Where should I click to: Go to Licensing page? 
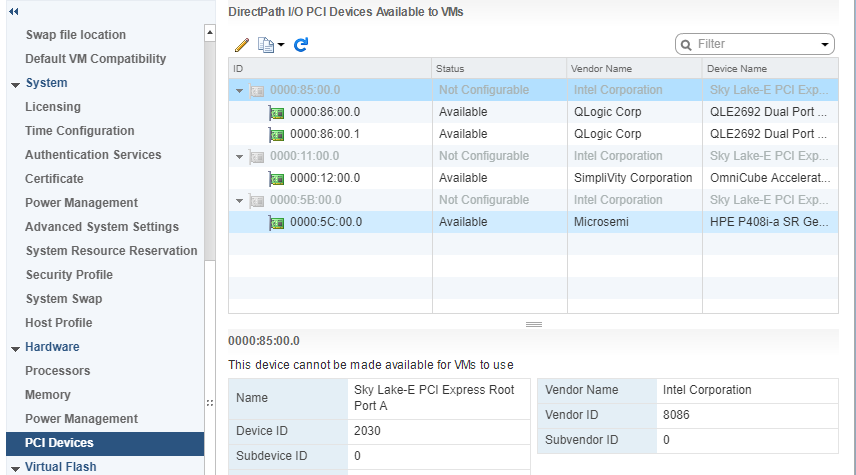[53, 106]
